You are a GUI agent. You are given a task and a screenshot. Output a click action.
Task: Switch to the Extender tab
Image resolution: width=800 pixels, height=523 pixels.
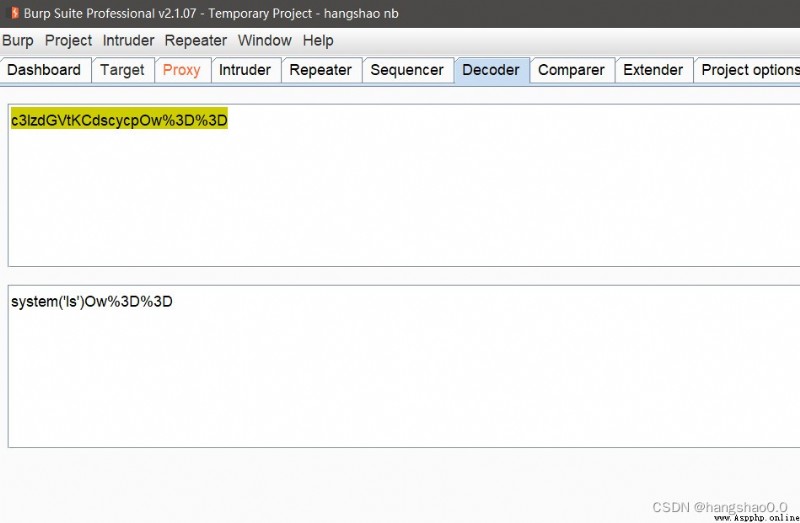653,70
